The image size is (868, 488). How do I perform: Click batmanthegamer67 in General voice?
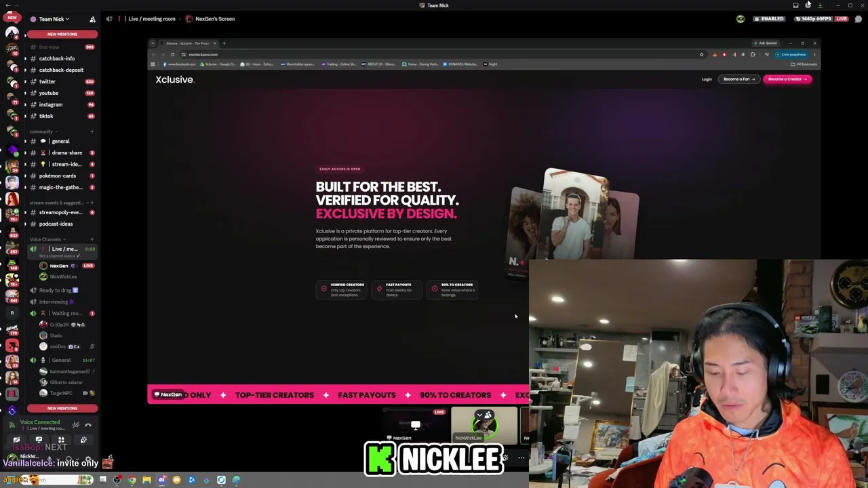[66, 371]
